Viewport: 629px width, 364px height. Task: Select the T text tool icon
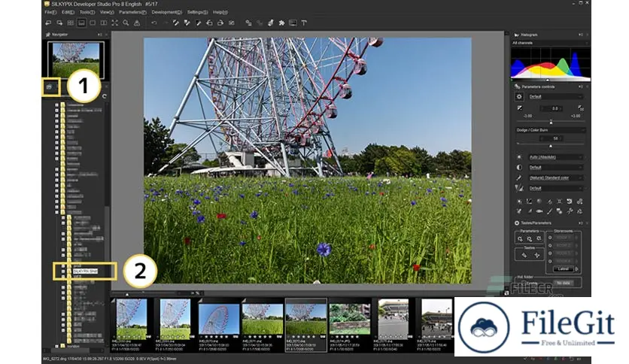pos(304,23)
